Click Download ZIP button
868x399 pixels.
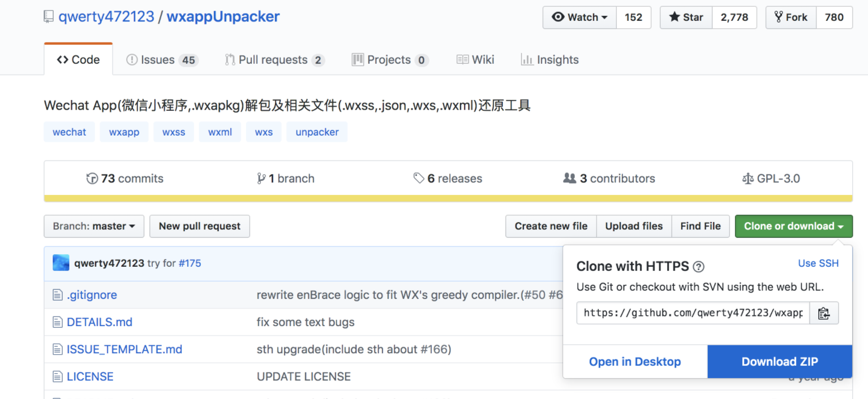tap(780, 362)
